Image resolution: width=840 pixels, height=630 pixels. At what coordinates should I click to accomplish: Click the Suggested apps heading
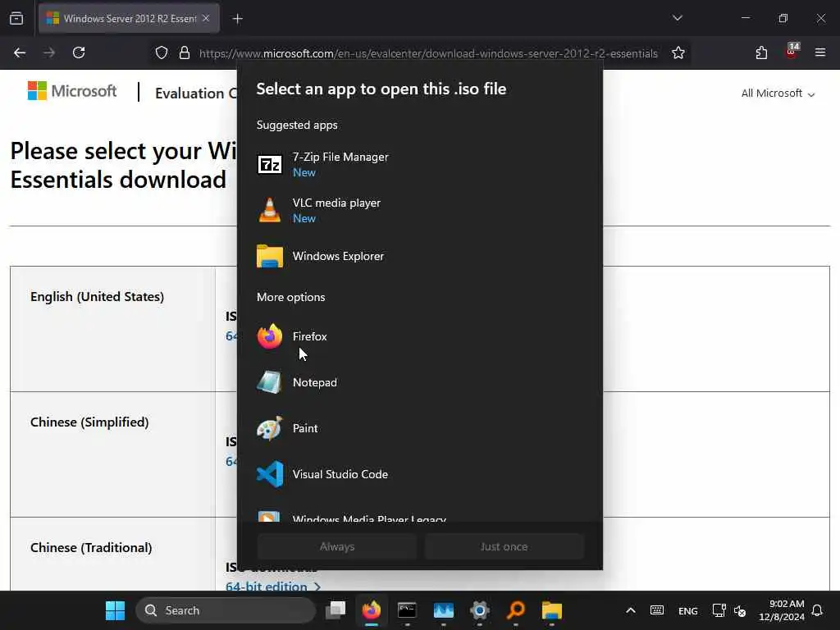pos(297,125)
